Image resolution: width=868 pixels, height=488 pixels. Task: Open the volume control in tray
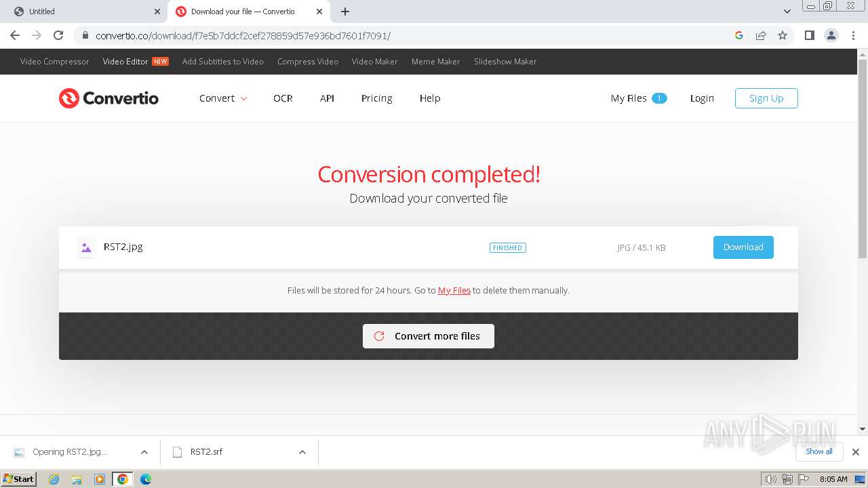click(x=770, y=479)
